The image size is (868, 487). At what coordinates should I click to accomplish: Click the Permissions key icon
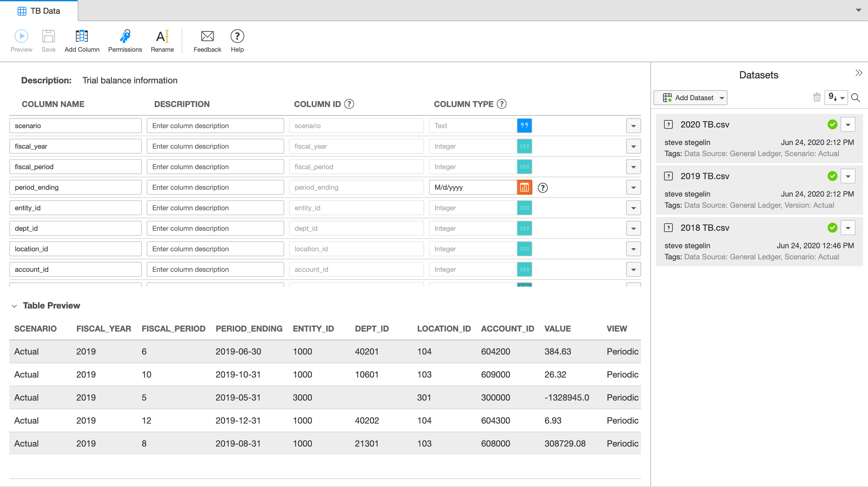pyautogui.click(x=125, y=36)
